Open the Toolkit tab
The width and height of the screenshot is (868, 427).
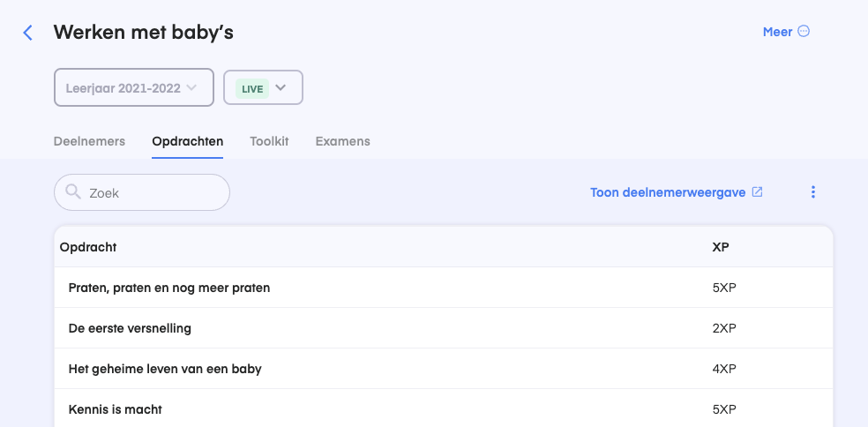pyautogui.click(x=269, y=141)
